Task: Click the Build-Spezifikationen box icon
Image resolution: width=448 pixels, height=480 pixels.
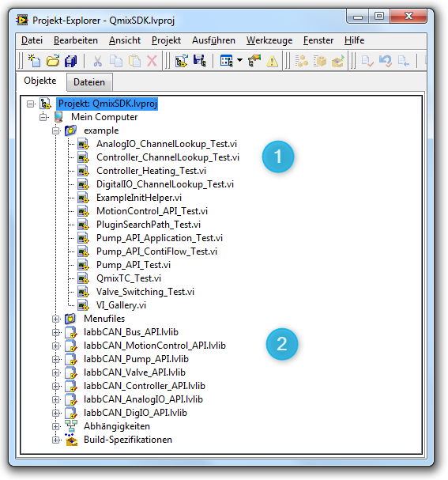Action: (x=71, y=440)
